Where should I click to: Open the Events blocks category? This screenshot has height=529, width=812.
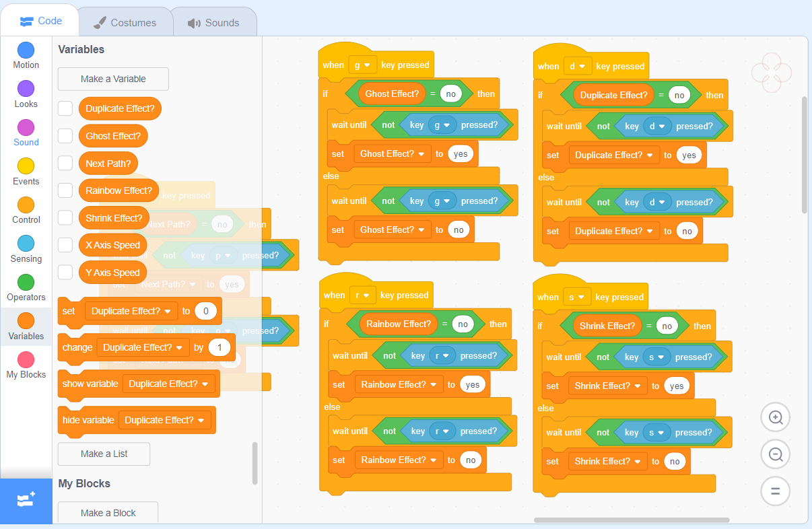(x=26, y=171)
